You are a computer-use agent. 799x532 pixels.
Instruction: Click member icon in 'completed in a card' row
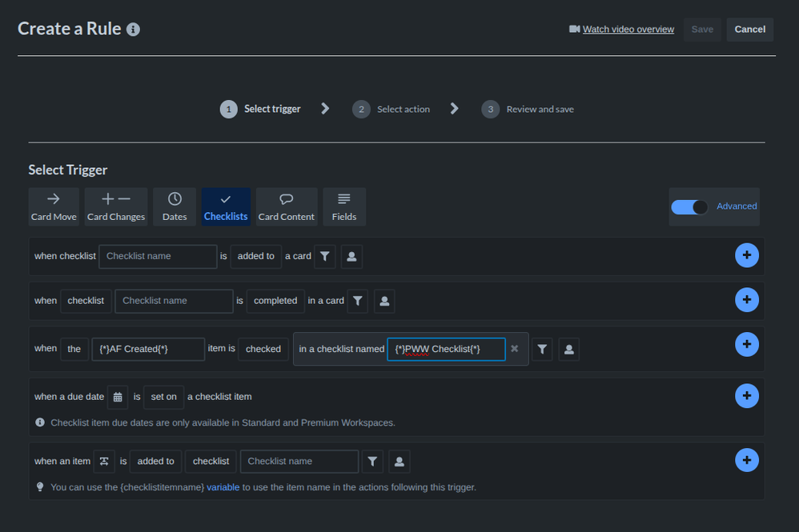385,301
